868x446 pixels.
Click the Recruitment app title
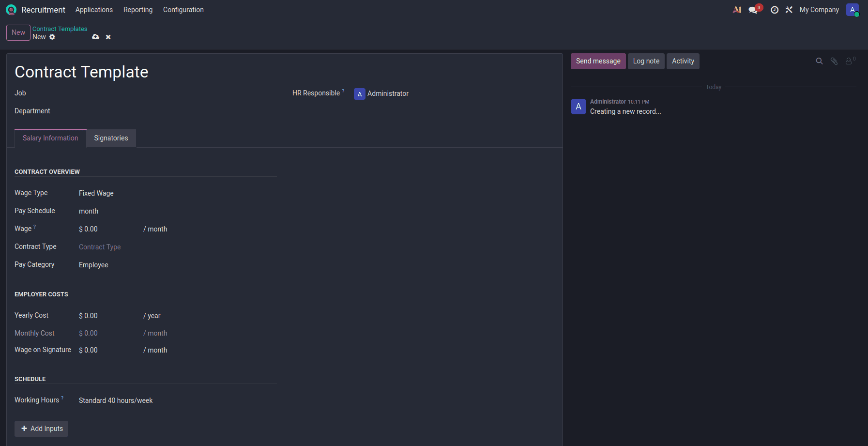(x=43, y=10)
